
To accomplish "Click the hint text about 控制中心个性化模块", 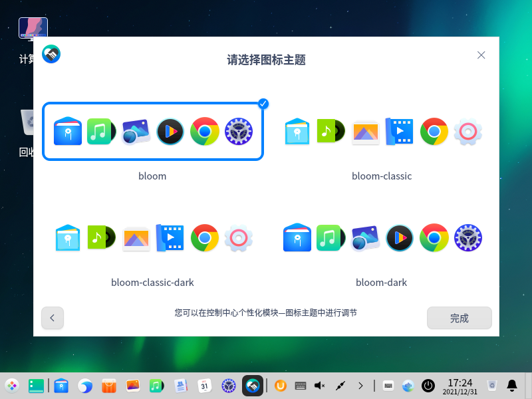I will coord(265,313).
